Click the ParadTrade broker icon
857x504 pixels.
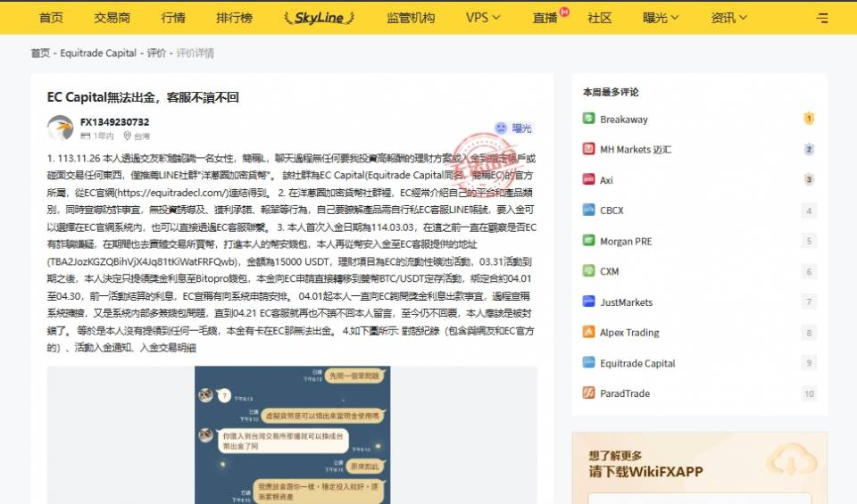tap(588, 392)
